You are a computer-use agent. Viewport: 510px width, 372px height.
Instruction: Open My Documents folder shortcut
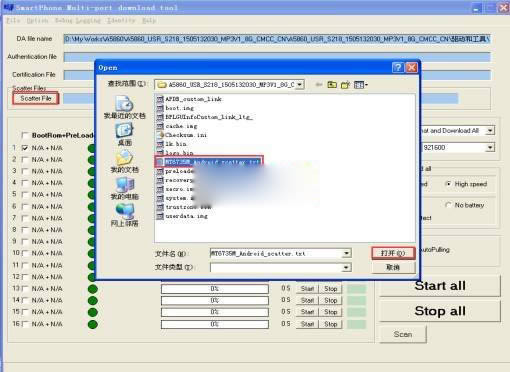124,161
